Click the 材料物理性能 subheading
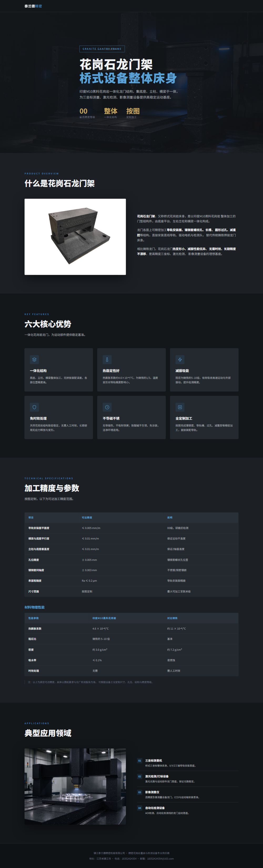 (34, 607)
